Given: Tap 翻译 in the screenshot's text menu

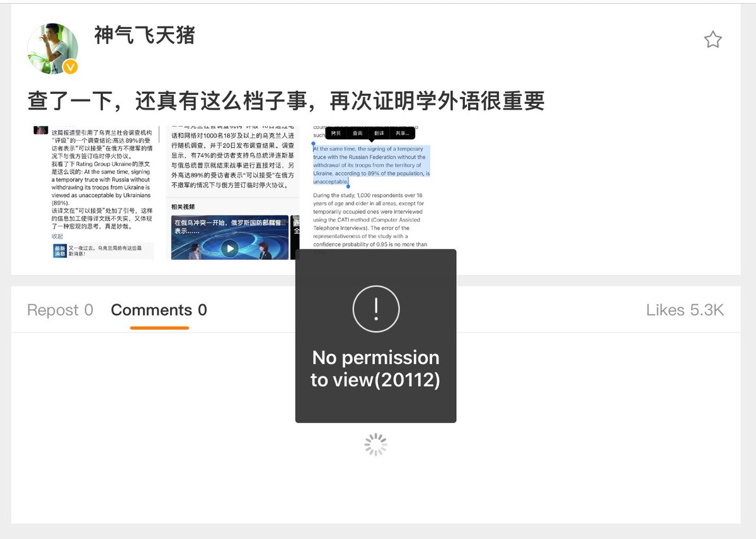Looking at the screenshot, I should point(379,133).
